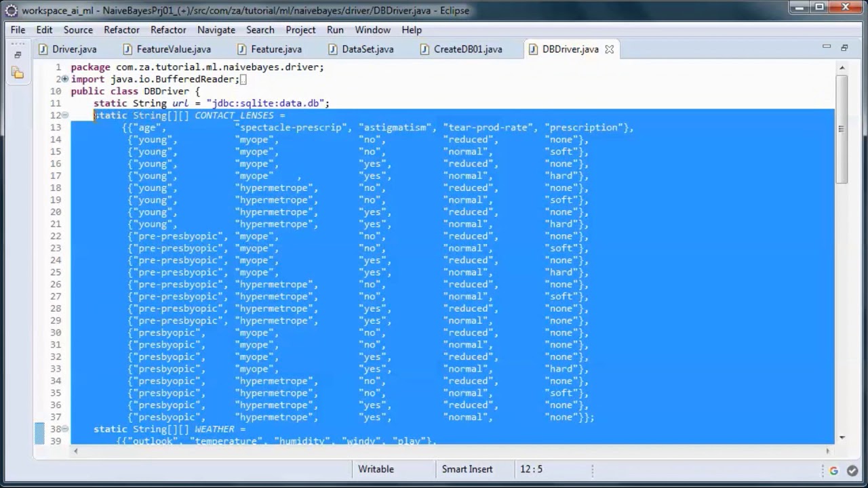Image resolution: width=868 pixels, height=488 pixels.
Task: Click the url variable on line 11
Action: point(180,103)
